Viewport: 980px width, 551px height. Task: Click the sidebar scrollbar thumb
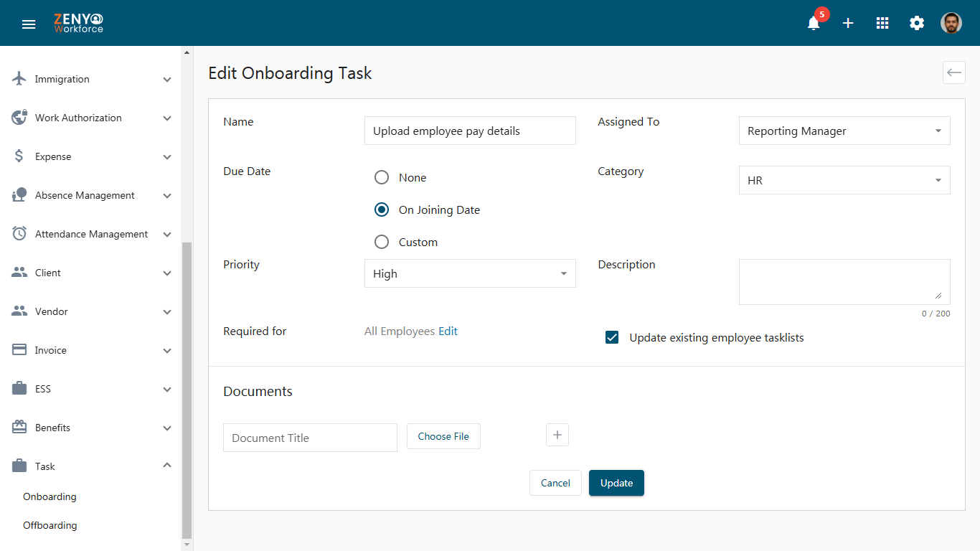click(x=187, y=390)
